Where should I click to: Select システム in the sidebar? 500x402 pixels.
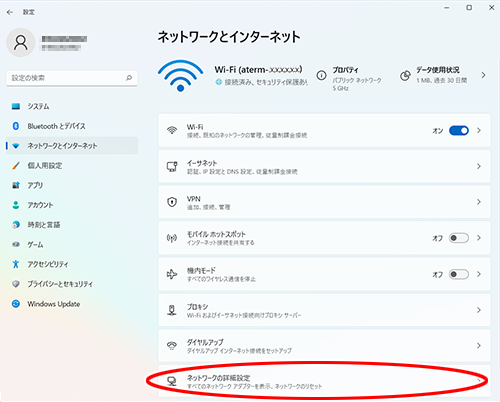pyautogui.click(x=72, y=106)
